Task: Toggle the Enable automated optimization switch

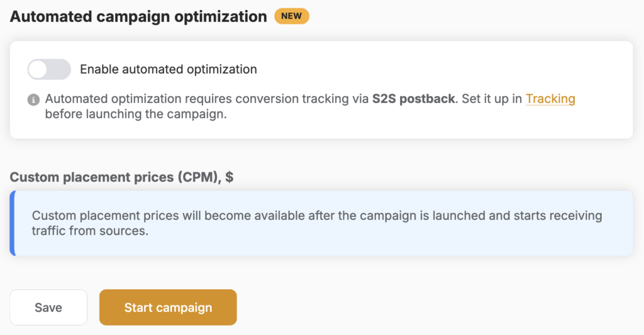Action: click(x=49, y=69)
